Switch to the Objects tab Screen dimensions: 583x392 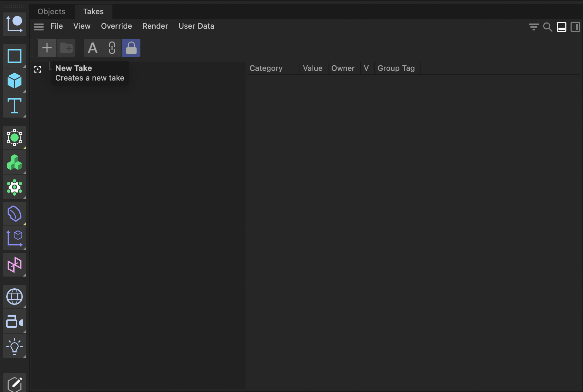[x=51, y=11]
